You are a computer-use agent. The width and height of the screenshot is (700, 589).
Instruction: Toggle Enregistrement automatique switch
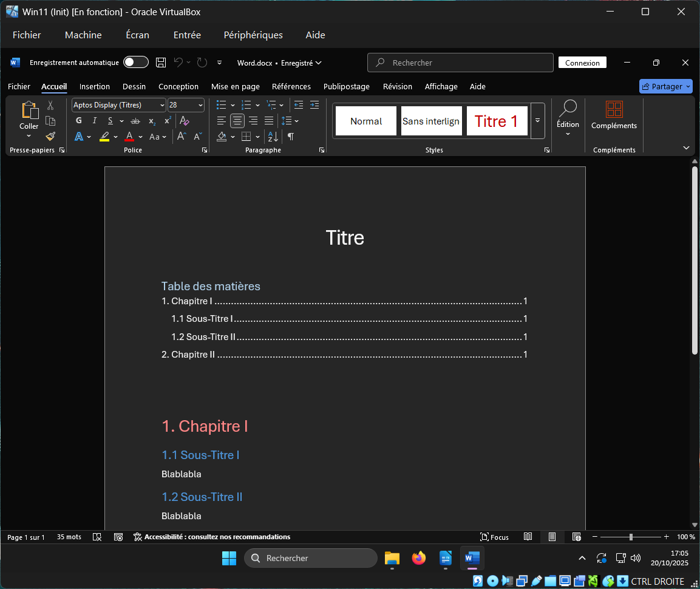(x=136, y=63)
